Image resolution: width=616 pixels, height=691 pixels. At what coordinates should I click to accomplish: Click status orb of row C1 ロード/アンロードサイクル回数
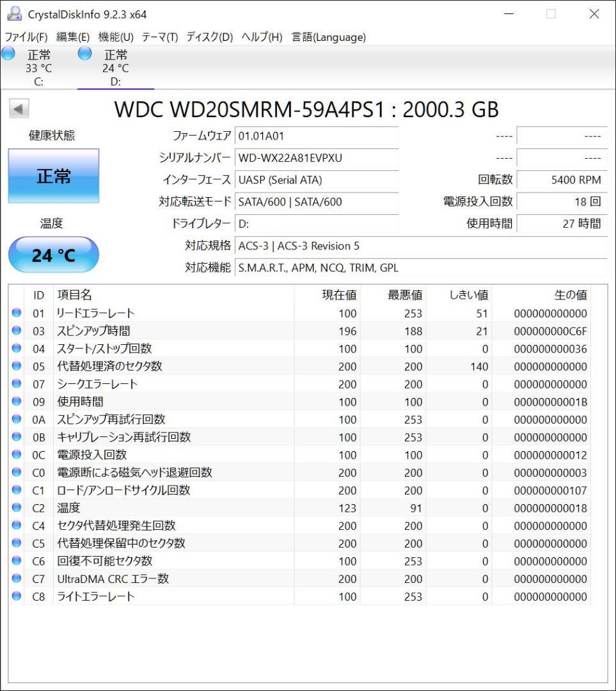click(x=17, y=489)
